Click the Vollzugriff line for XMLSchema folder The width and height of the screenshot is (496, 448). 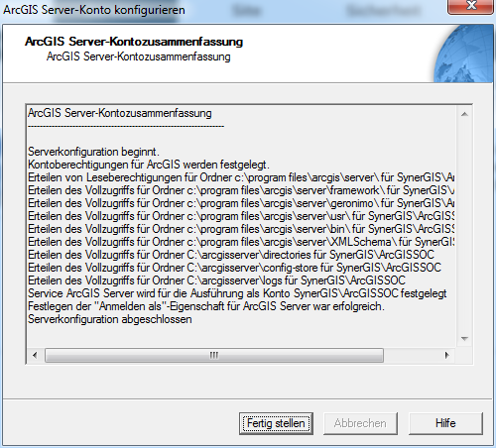click(x=241, y=242)
